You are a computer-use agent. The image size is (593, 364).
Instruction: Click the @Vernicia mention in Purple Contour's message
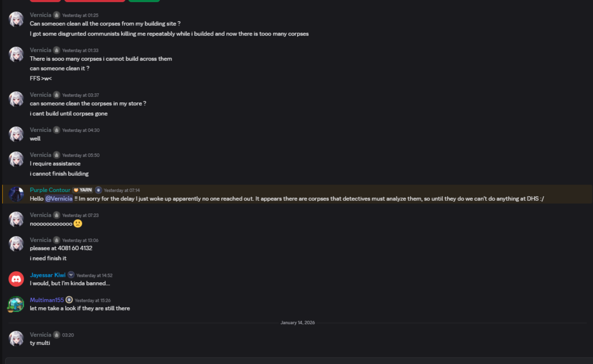pyautogui.click(x=59, y=199)
